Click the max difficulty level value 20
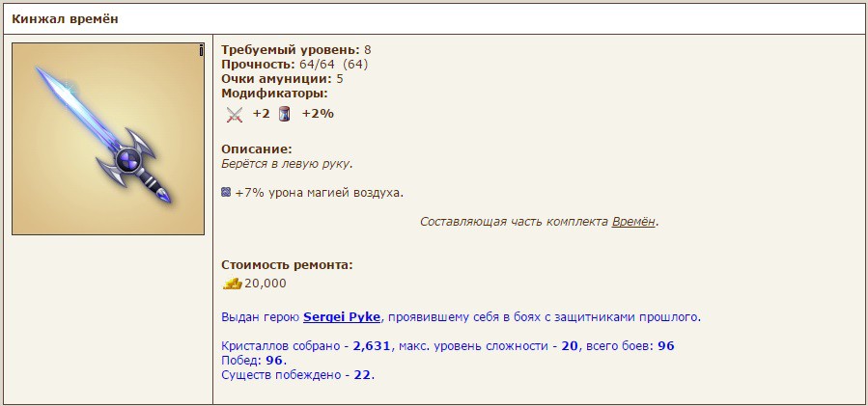This screenshot has height=406, width=868. pos(570,347)
